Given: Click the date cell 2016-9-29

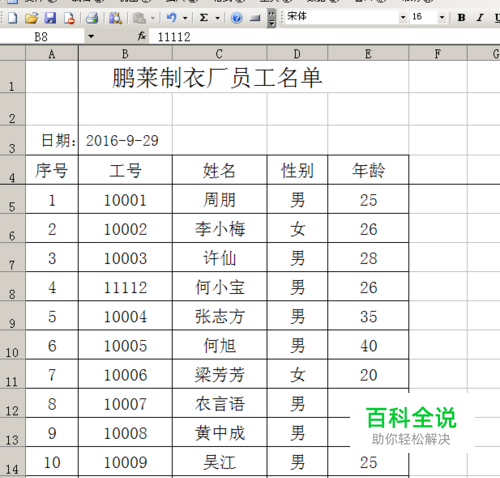Looking at the screenshot, I should (x=125, y=140).
